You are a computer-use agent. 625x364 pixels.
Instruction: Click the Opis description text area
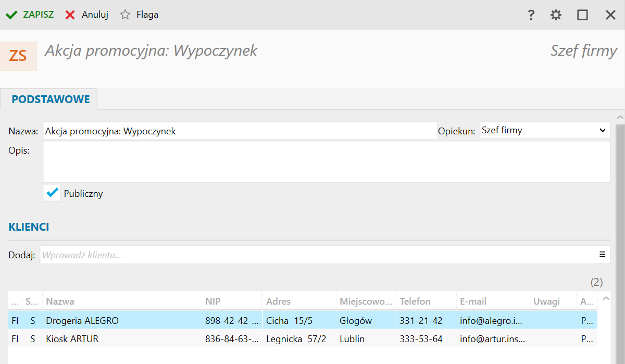click(x=326, y=161)
